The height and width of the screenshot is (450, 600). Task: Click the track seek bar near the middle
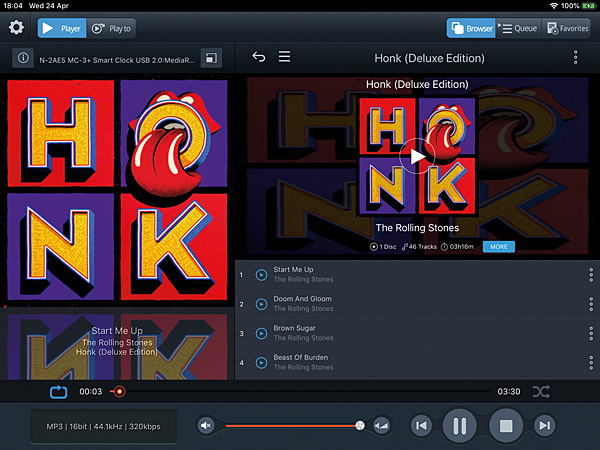300,391
